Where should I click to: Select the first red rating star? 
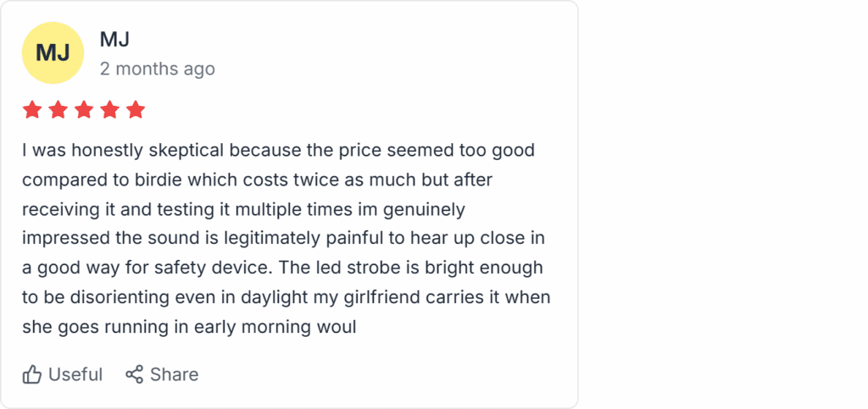click(x=32, y=110)
